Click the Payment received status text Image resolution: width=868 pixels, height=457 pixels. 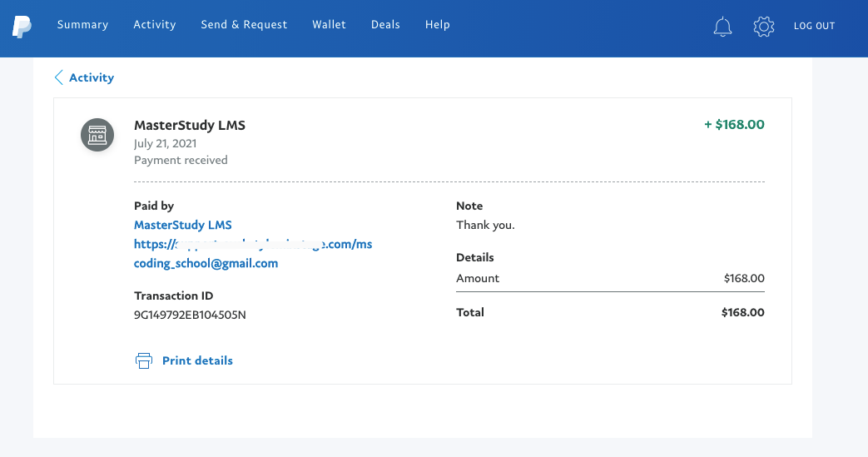181,160
